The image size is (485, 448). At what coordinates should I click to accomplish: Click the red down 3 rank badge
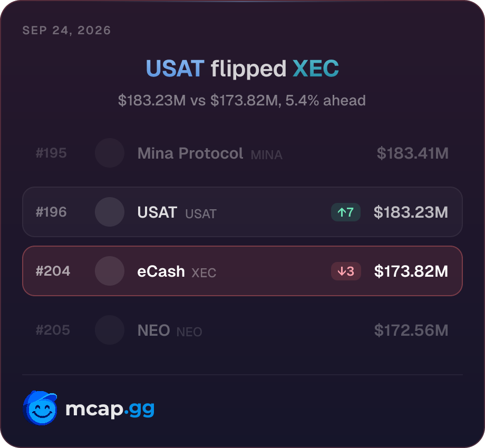coord(346,271)
